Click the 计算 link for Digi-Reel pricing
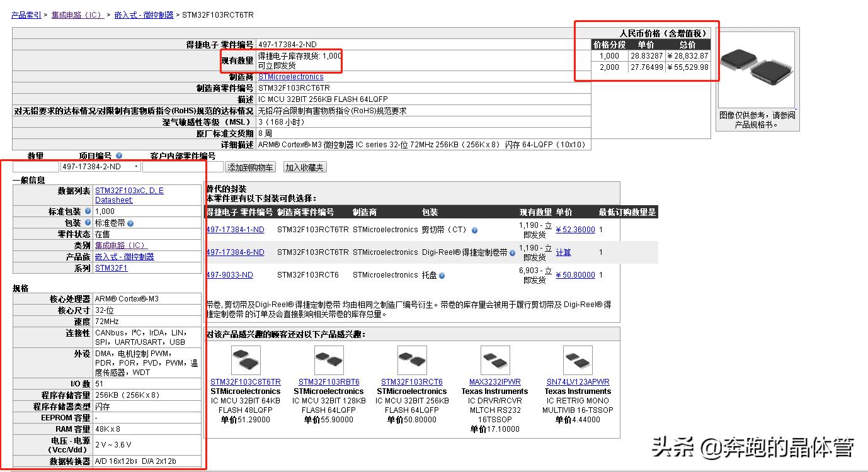Screen dimensions: 868x472 click(x=564, y=252)
